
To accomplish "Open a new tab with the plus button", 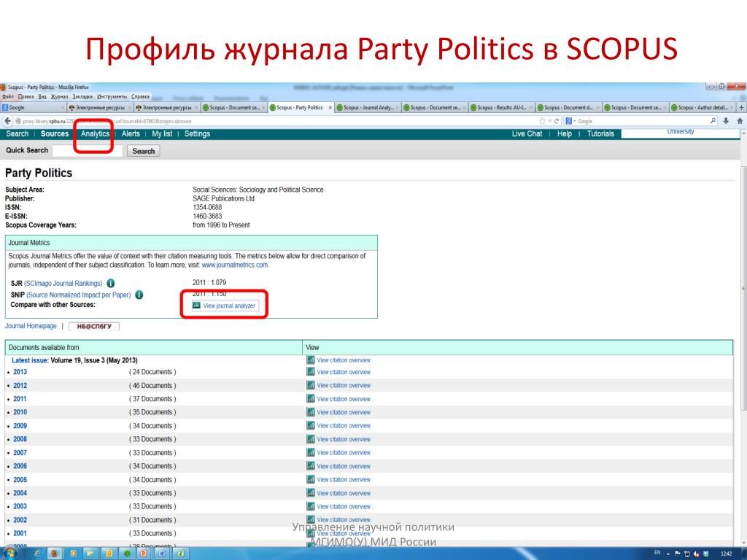I will tap(741, 108).
